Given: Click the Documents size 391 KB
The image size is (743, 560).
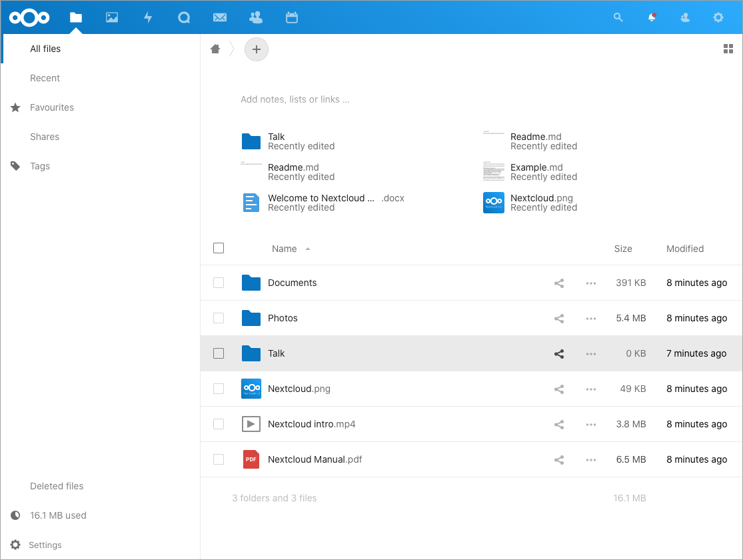Looking at the screenshot, I should pos(631,283).
